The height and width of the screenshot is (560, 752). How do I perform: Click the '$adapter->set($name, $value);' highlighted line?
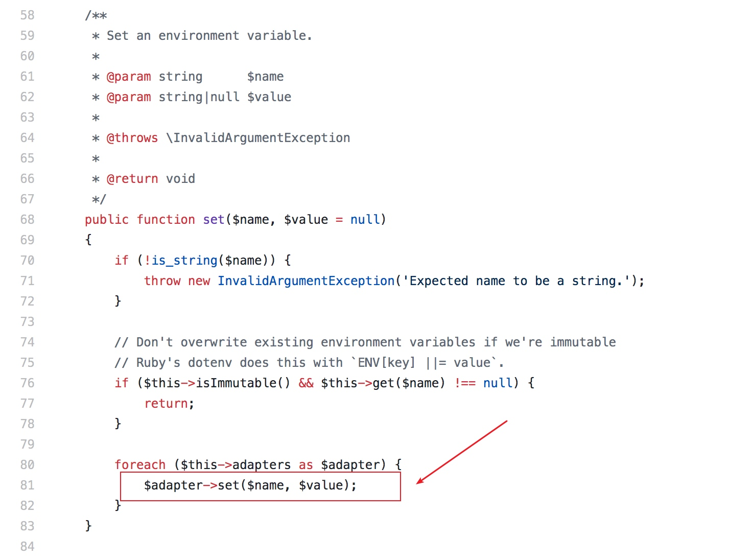tap(250, 485)
